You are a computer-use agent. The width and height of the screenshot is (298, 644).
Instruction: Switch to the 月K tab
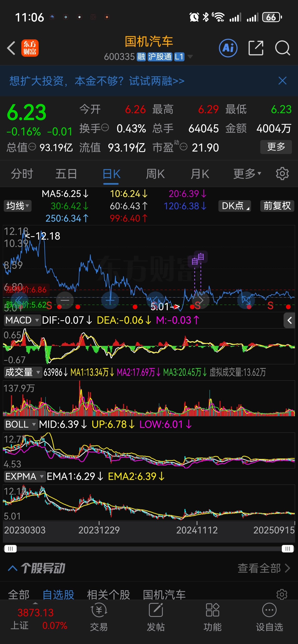click(200, 174)
